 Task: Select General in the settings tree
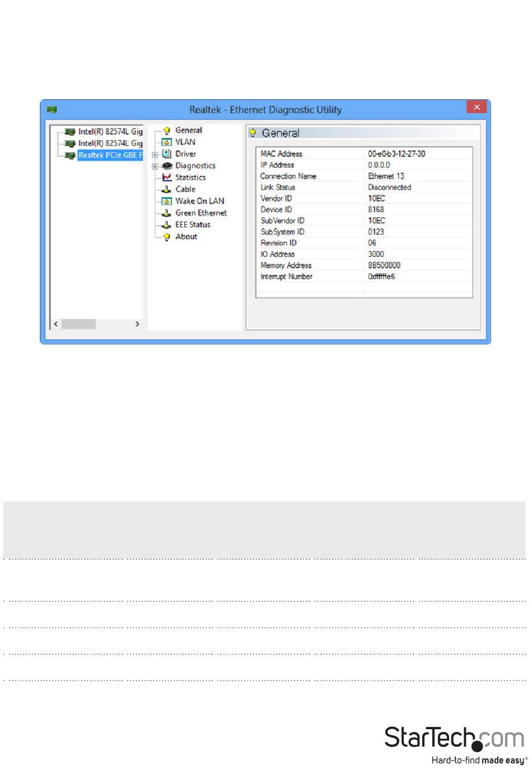189,131
